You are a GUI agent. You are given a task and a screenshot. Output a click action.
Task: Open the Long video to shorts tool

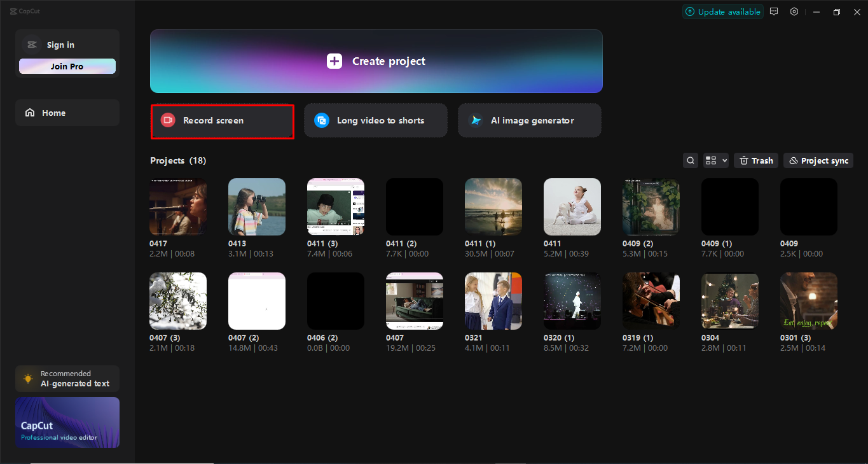pos(375,120)
